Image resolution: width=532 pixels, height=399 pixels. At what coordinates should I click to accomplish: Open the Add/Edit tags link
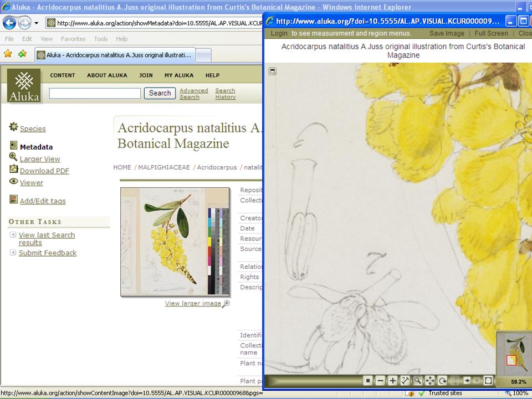point(43,201)
